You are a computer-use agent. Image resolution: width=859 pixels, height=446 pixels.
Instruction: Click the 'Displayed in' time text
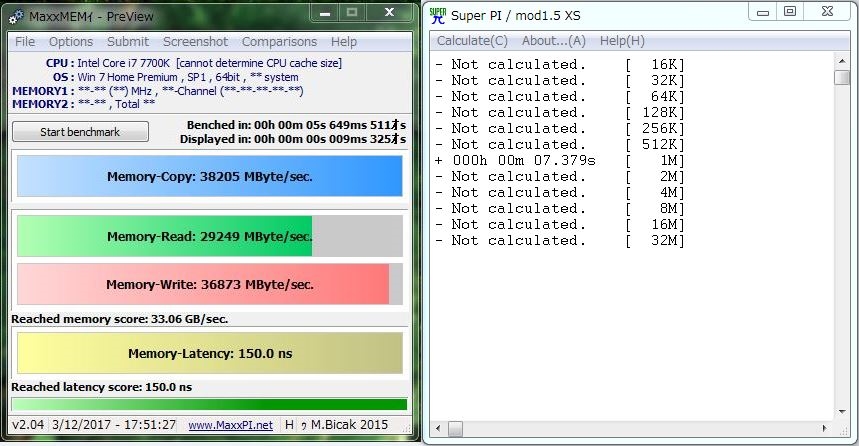point(293,139)
